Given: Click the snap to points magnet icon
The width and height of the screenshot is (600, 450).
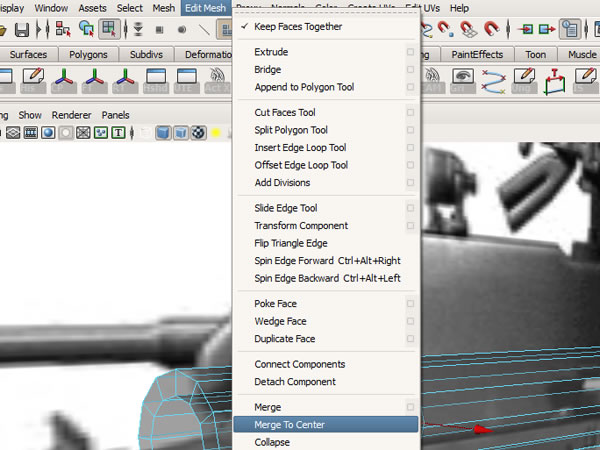Looking at the screenshot, I should tap(445, 29).
